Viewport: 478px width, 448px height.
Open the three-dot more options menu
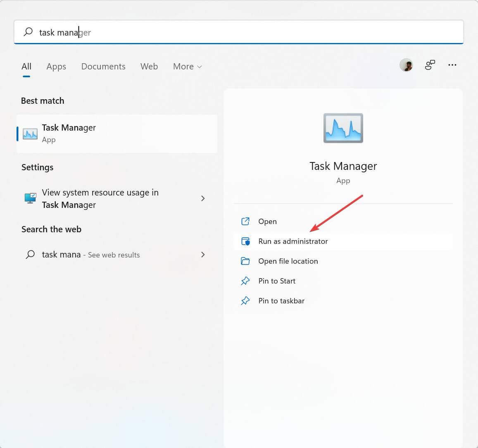pos(452,65)
